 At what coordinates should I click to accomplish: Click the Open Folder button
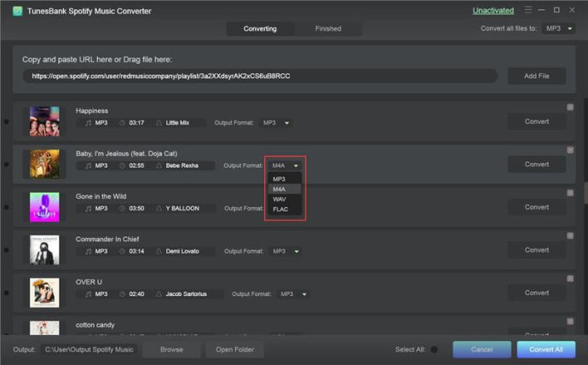[234, 350]
